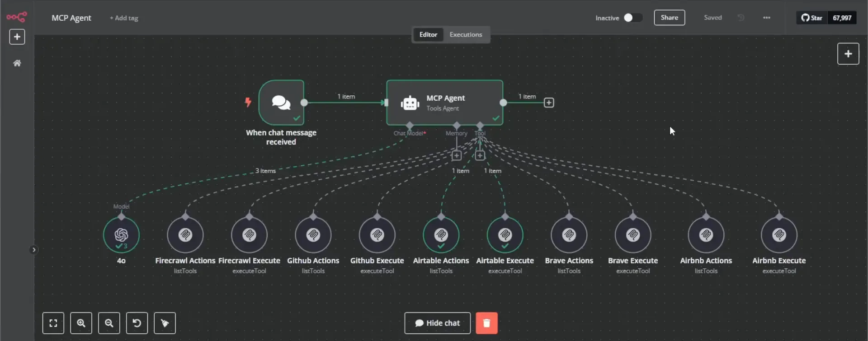The width and height of the screenshot is (868, 341).
Task: Zoom out of the canvas
Action: 109,323
